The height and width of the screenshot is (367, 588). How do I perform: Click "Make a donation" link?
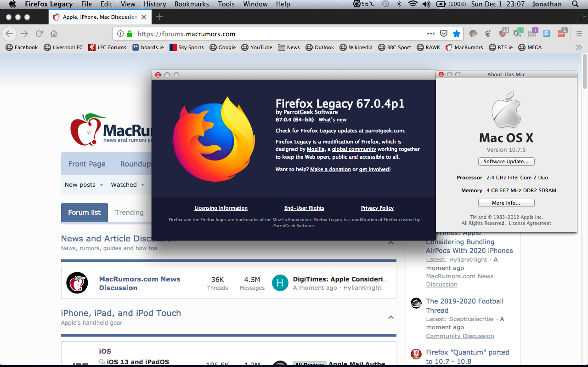(330, 169)
